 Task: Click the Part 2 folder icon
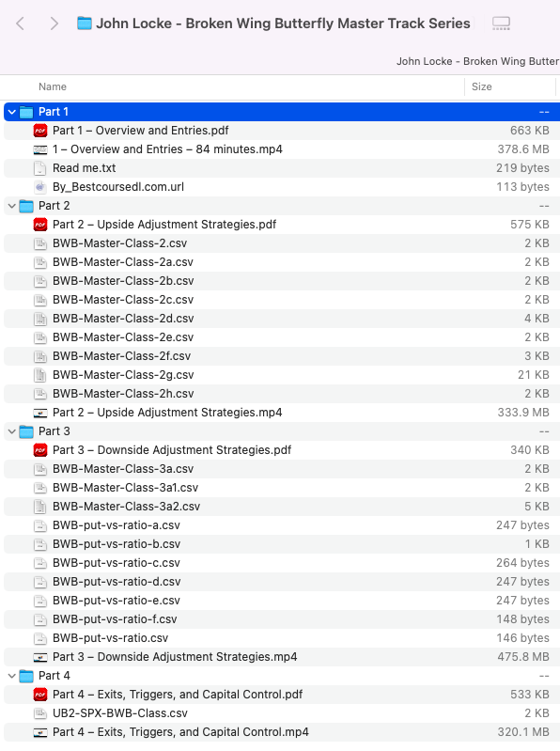[26, 206]
